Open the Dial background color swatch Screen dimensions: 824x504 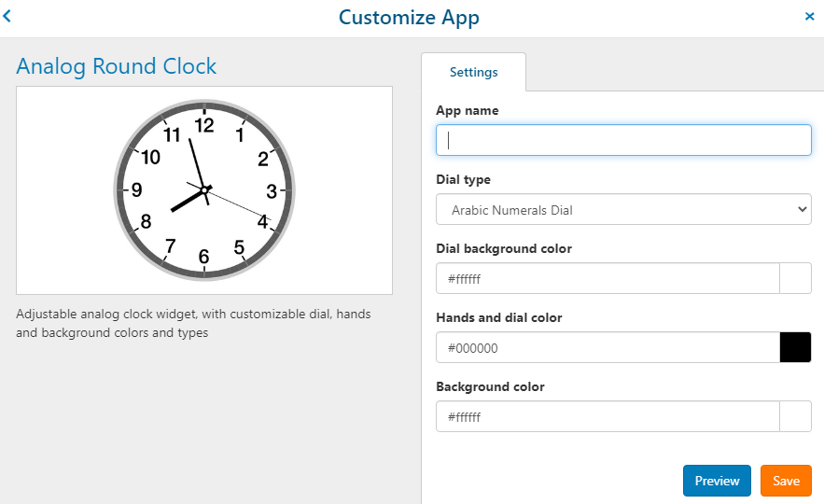796,278
